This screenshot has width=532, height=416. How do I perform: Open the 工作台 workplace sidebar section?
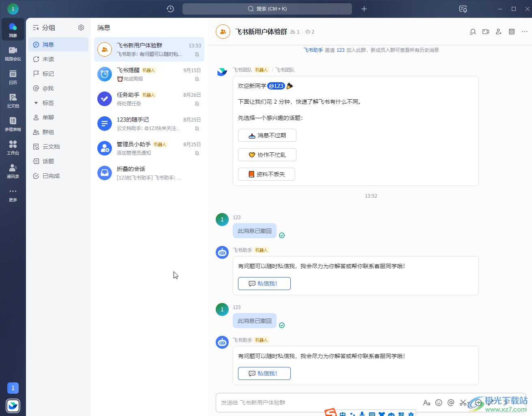pyautogui.click(x=13, y=147)
